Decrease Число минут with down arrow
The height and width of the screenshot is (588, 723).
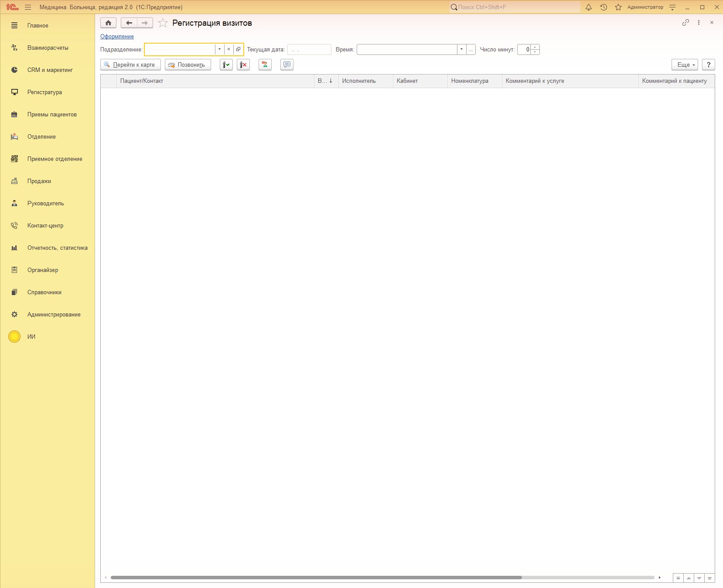click(535, 52)
